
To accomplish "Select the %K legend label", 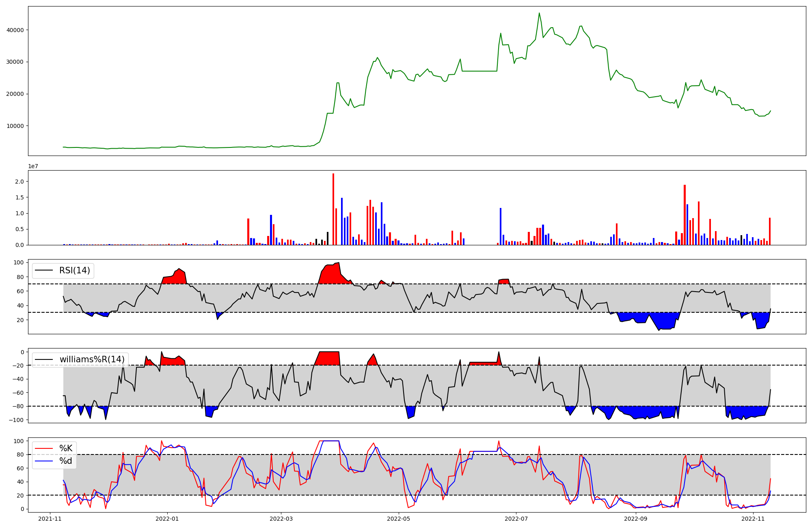I will (66, 448).
